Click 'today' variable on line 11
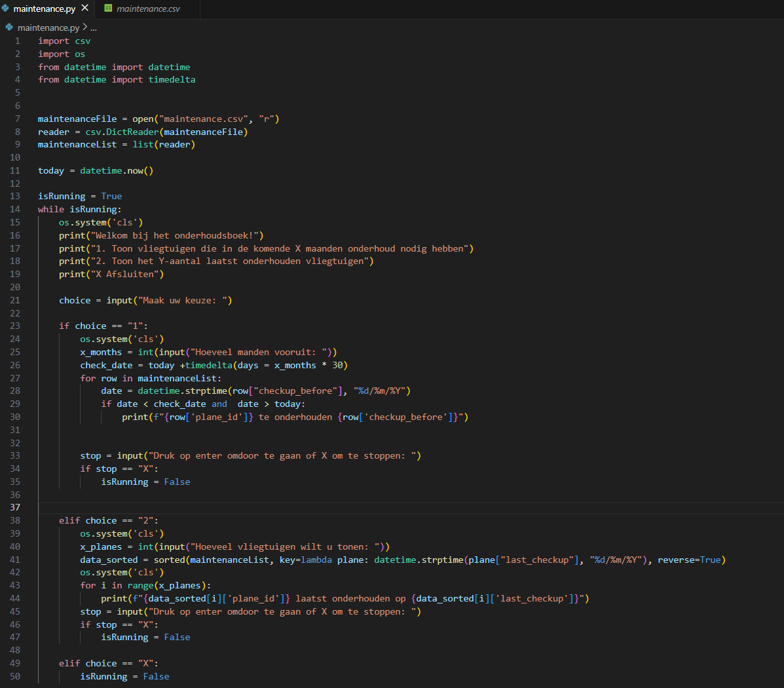This screenshot has height=688, width=784. click(x=51, y=170)
